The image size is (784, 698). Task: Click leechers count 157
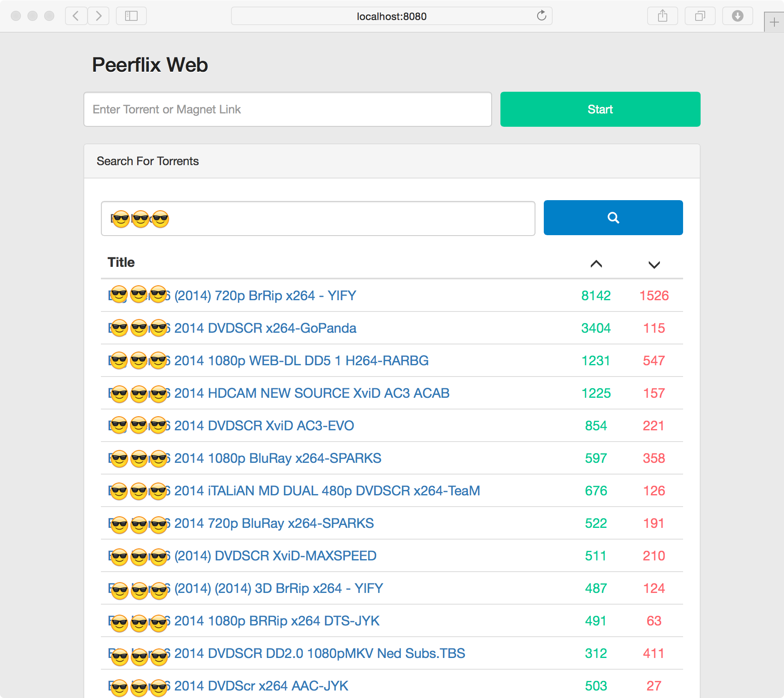[654, 393]
